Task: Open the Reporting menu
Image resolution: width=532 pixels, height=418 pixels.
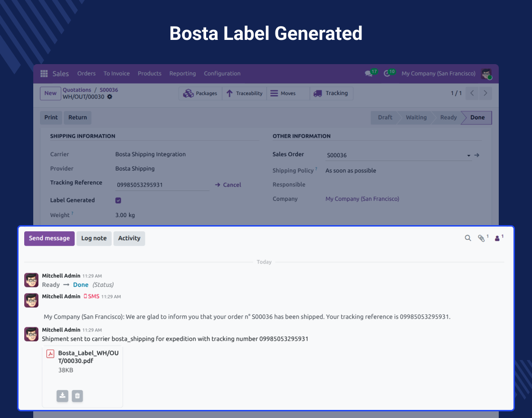Action: [x=182, y=74]
